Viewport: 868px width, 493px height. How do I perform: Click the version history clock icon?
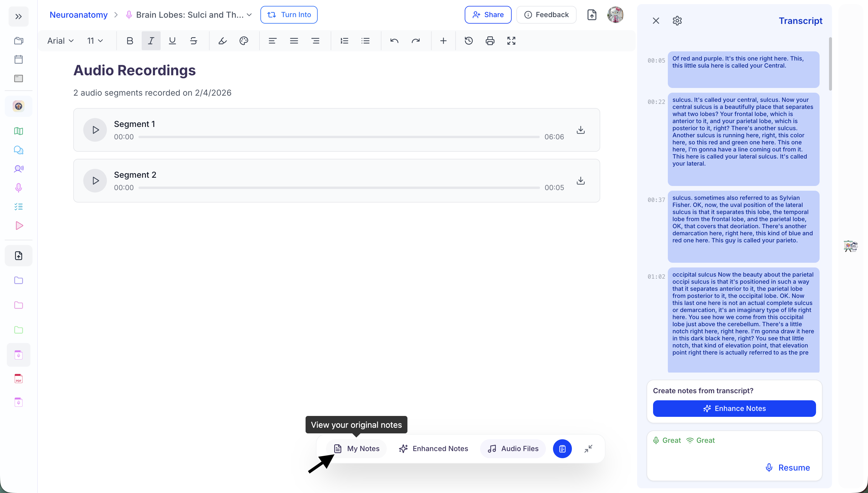[469, 41]
